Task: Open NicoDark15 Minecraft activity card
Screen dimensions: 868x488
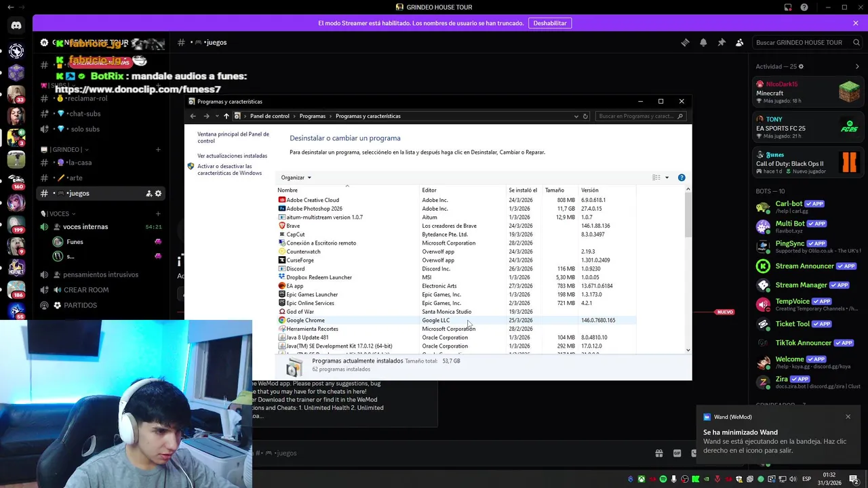Action: coord(808,92)
